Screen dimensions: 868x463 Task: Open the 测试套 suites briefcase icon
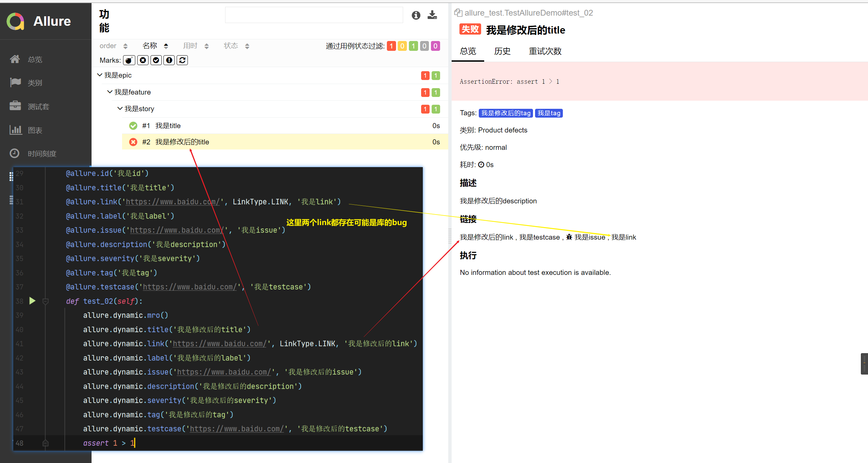pyautogui.click(x=15, y=106)
